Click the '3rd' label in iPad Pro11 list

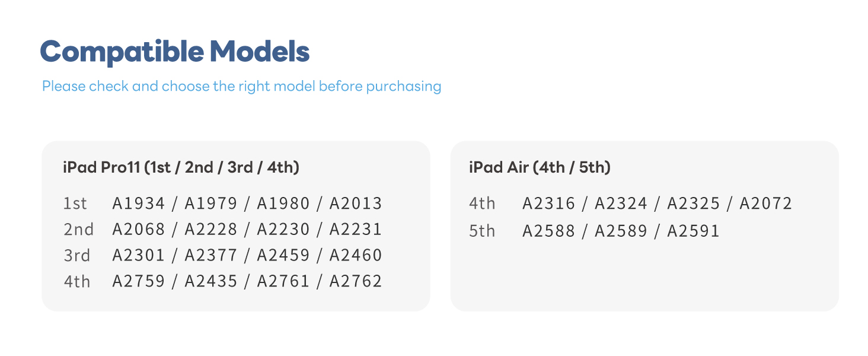pos(76,256)
